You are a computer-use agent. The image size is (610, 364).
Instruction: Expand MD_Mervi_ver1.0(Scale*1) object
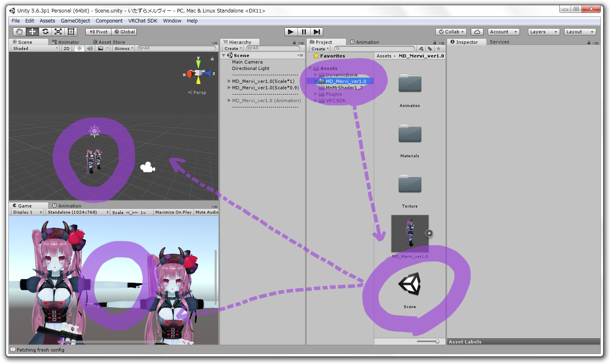pyautogui.click(x=229, y=81)
